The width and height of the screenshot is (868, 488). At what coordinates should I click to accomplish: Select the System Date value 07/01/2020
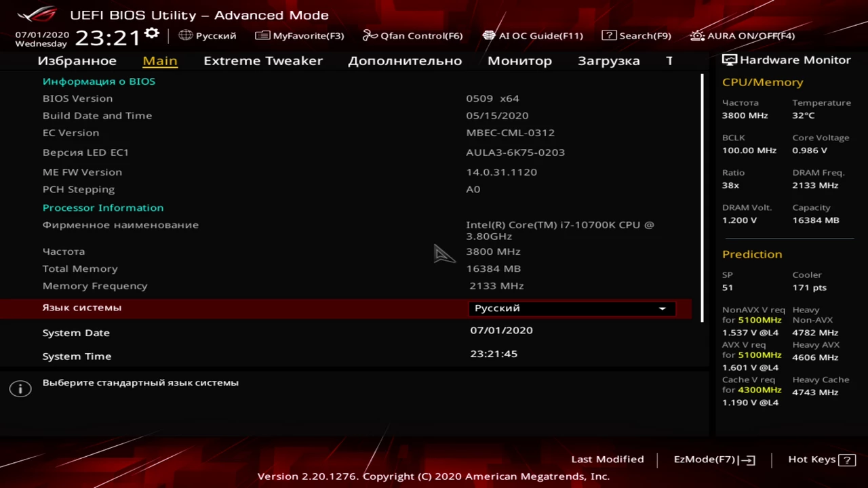501,331
